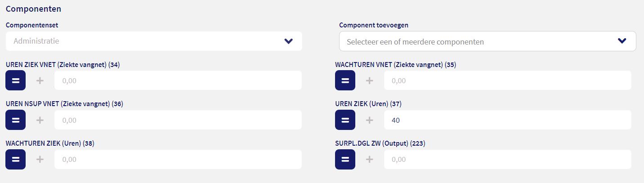Click the UREN NSUP VNET (36) value field

[x=178, y=120]
